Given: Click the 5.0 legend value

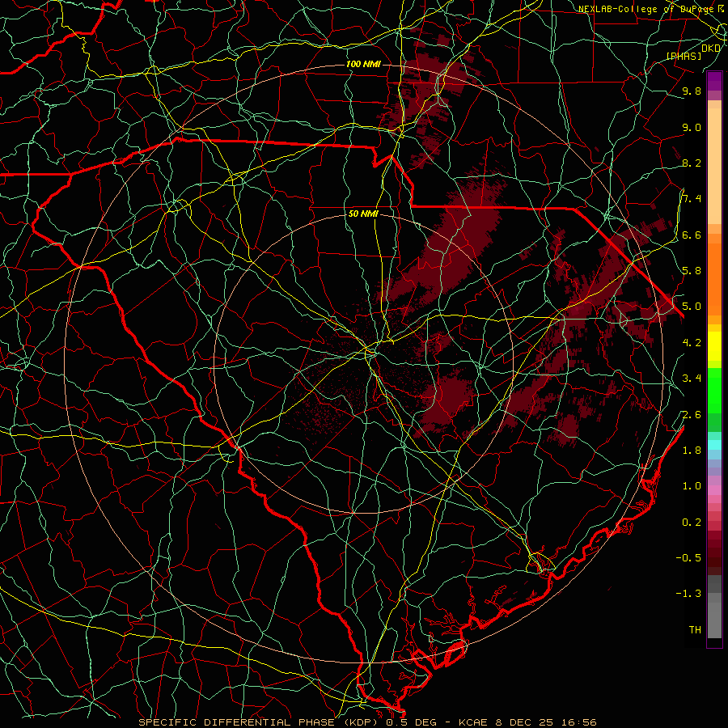Looking at the screenshot, I should coord(692,307).
